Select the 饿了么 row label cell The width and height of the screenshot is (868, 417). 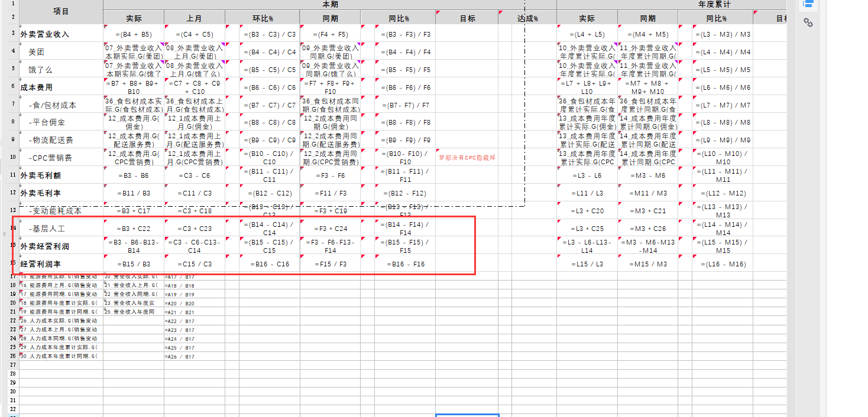coord(61,70)
